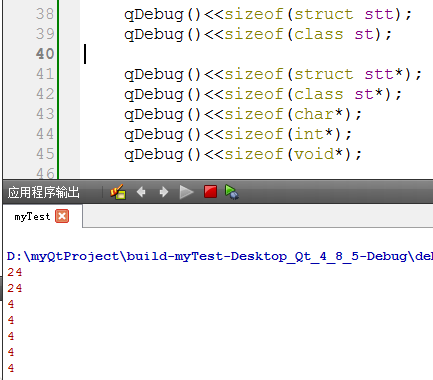
Task: Click the first 24 output value
Action: tap(15, 272)
